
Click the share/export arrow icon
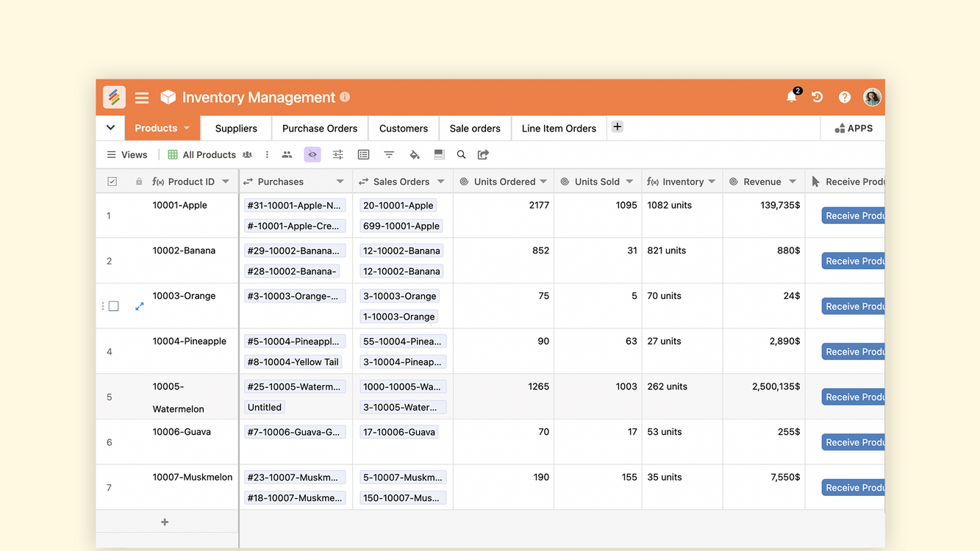483,155
